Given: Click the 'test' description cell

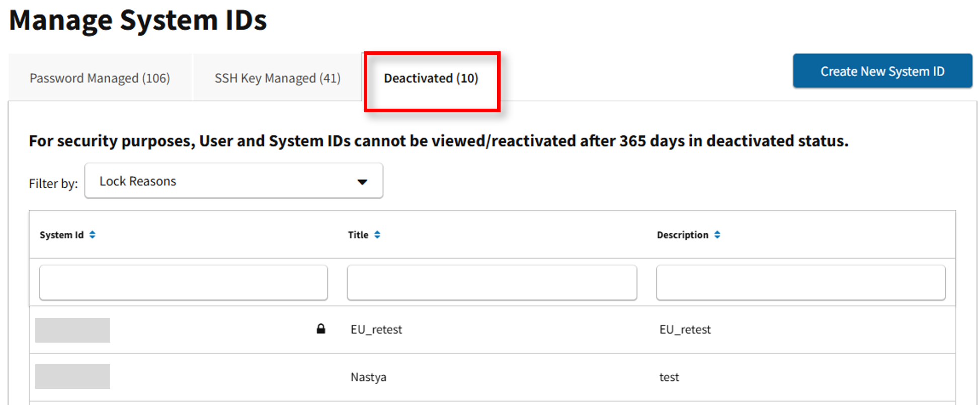Looking at the screenshot, I should [669, 377].
